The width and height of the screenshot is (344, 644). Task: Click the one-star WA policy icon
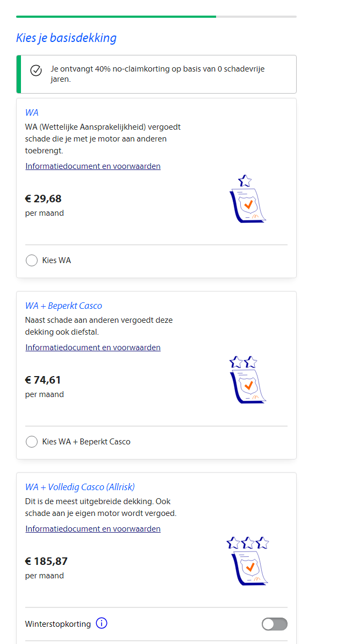[247, 199]
